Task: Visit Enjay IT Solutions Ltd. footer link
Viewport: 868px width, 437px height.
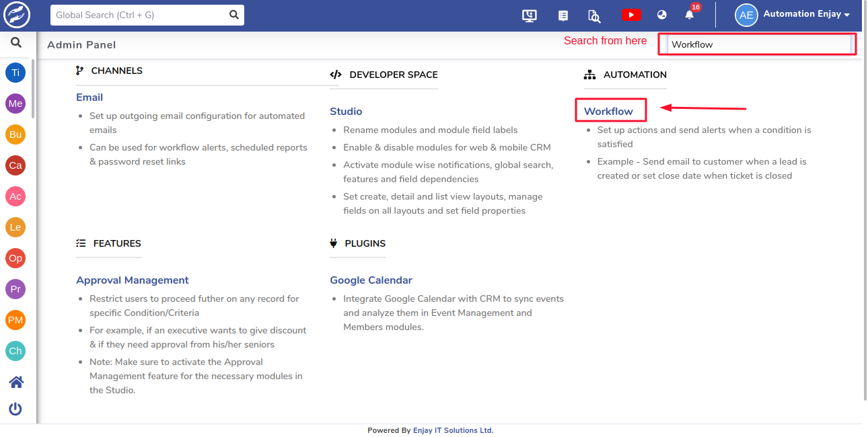Action: coord(453,430)
